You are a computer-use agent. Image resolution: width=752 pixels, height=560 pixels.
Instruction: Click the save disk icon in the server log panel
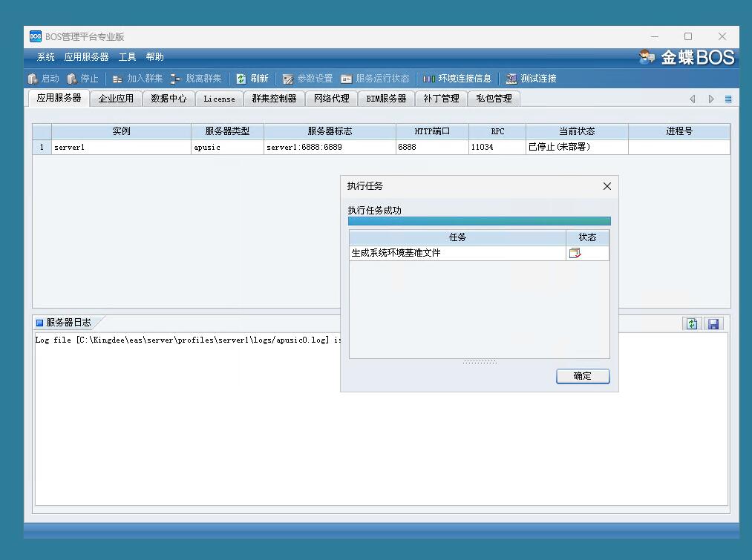pos(713,324)
